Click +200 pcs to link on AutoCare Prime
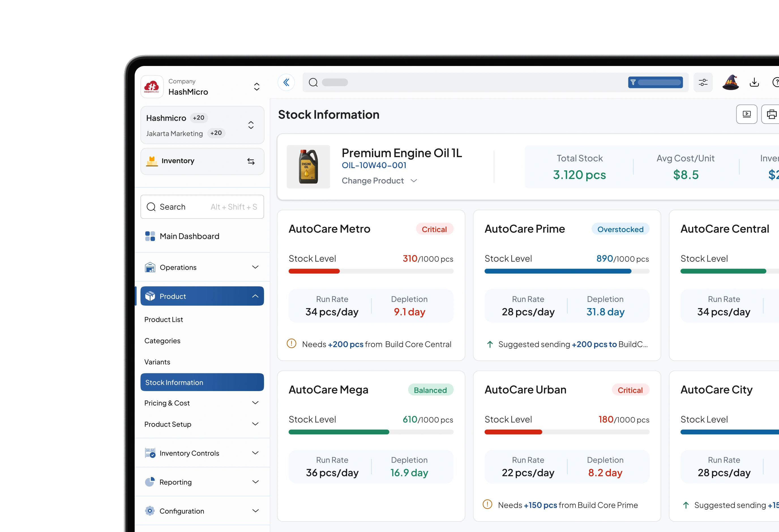The width and height of the screenshot is (779, 532). (594, 344)
